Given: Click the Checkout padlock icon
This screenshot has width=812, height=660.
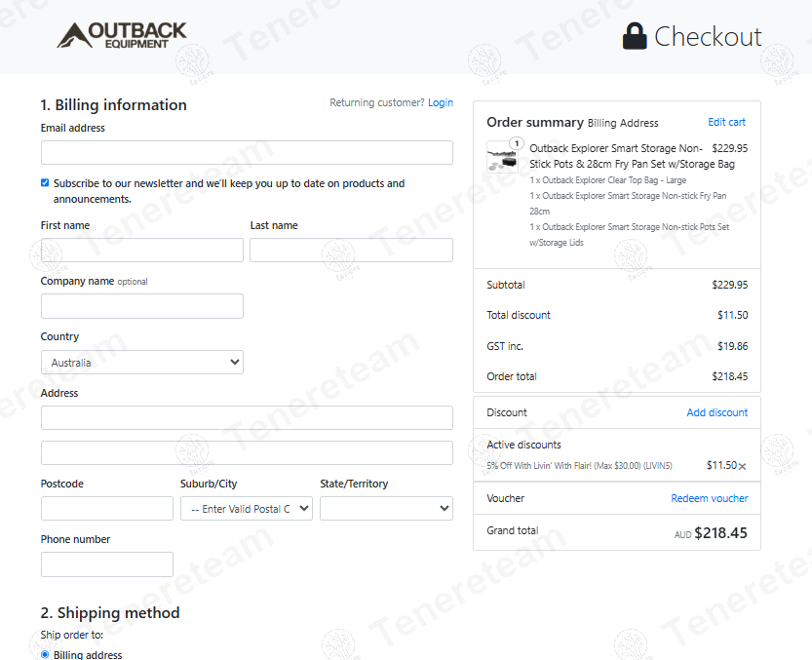Looking at the screenshot, I should click(x=635, y=36).
